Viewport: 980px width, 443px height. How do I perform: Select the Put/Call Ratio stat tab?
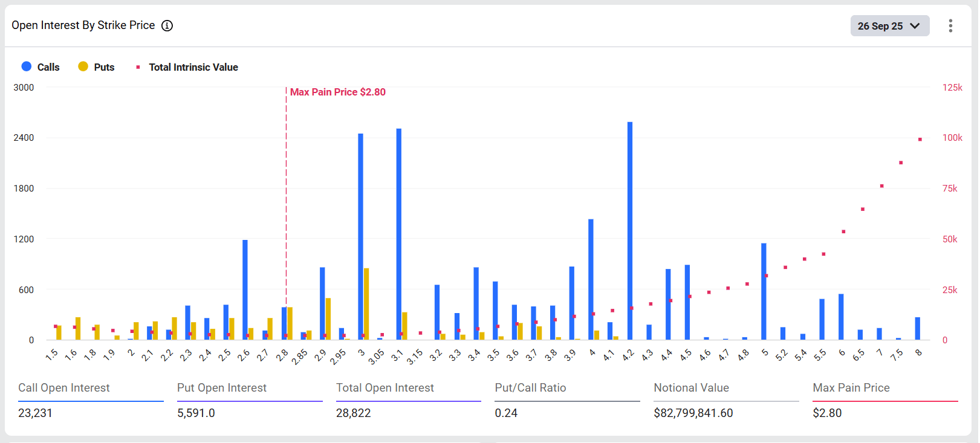(530, 388)
